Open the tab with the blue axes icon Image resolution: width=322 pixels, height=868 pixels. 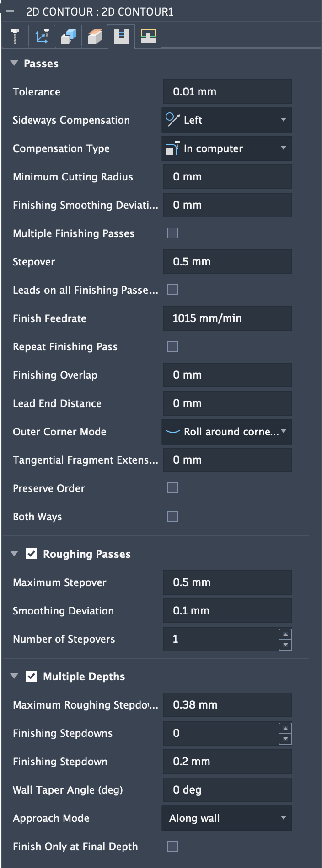42,36
